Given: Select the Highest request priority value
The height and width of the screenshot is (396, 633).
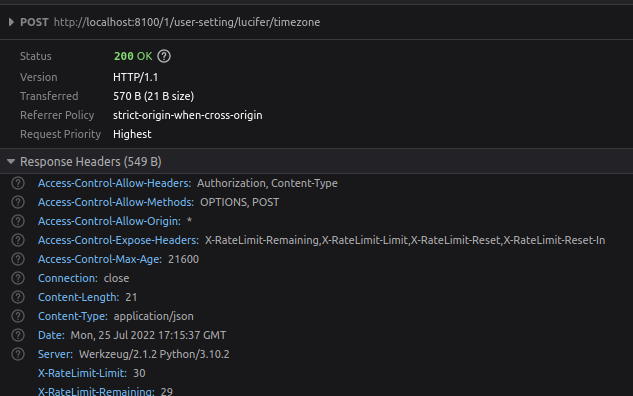Looking at the screenshot, I should click(x=132, y=134).
